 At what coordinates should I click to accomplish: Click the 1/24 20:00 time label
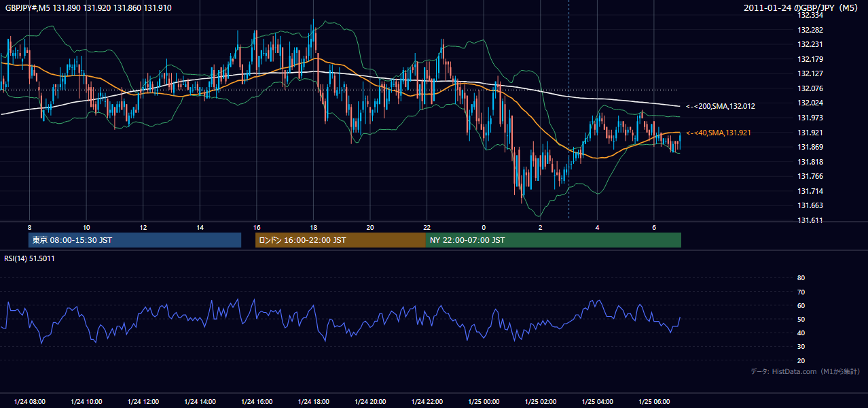click(x=370, y=402)
